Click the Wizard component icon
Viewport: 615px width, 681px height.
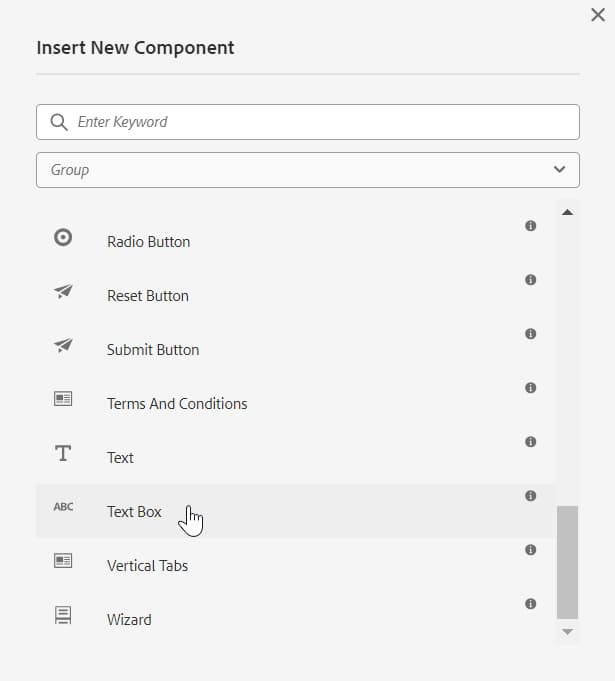coord(63,615)
